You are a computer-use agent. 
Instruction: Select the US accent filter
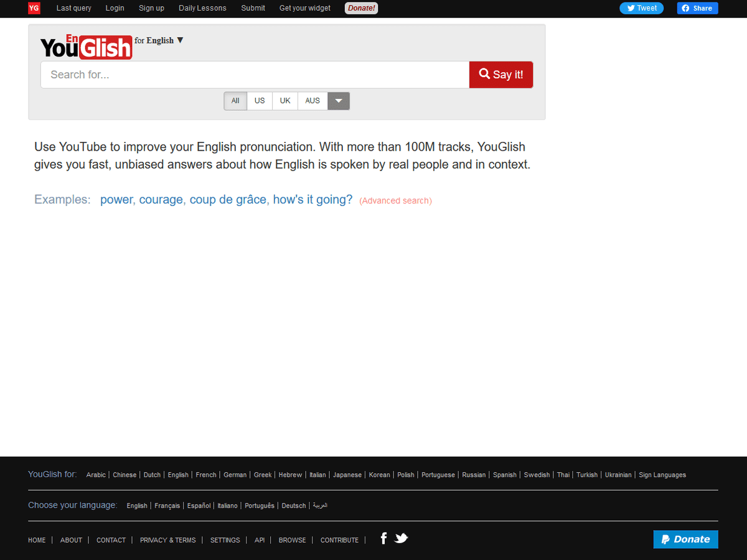260,100
